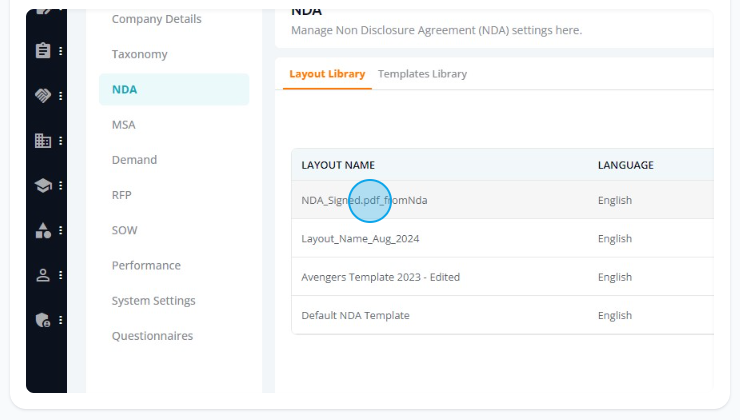Open NDA_Signed.pdf_fromNda layout row
Viewport: 740px width, 420px height.
click(503, 200)
